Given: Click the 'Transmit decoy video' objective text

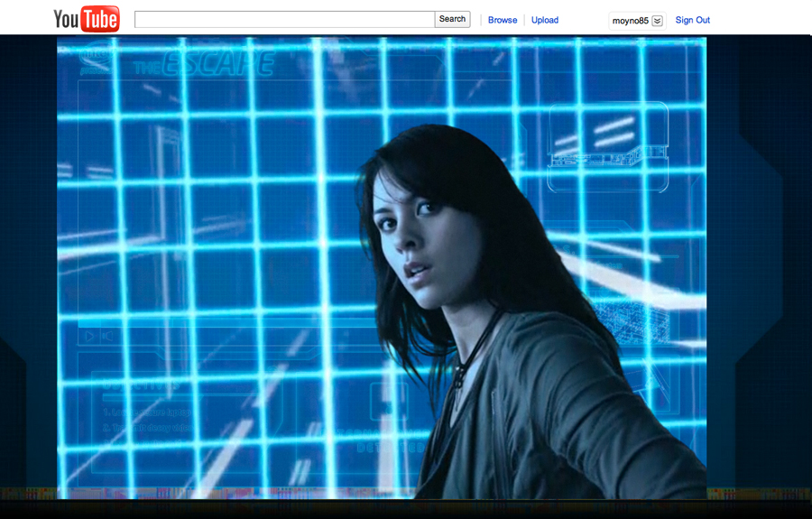Looking at the screenshot, I should (x=148, y=428).
